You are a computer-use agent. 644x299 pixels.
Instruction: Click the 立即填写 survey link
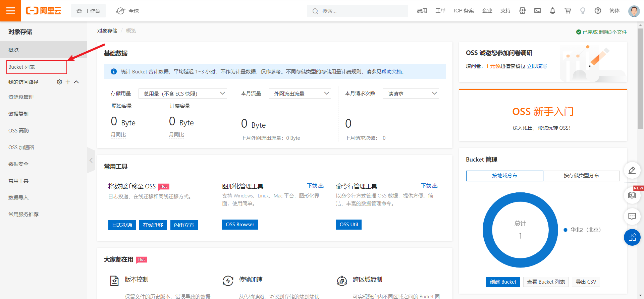(537, 66)
